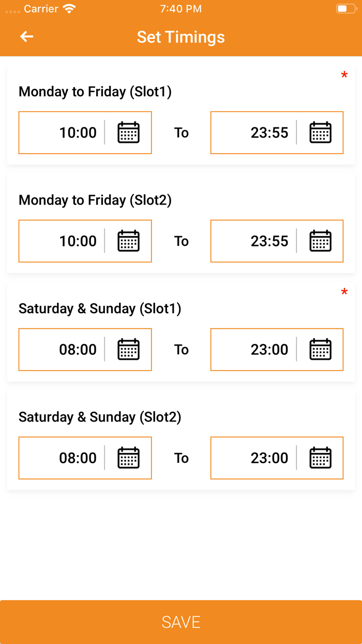Set Saturday & Sunday Slot2 start time 08:00
Viewport: 362px width, 644px height.
pyautogui.click(x=78, y=458)
